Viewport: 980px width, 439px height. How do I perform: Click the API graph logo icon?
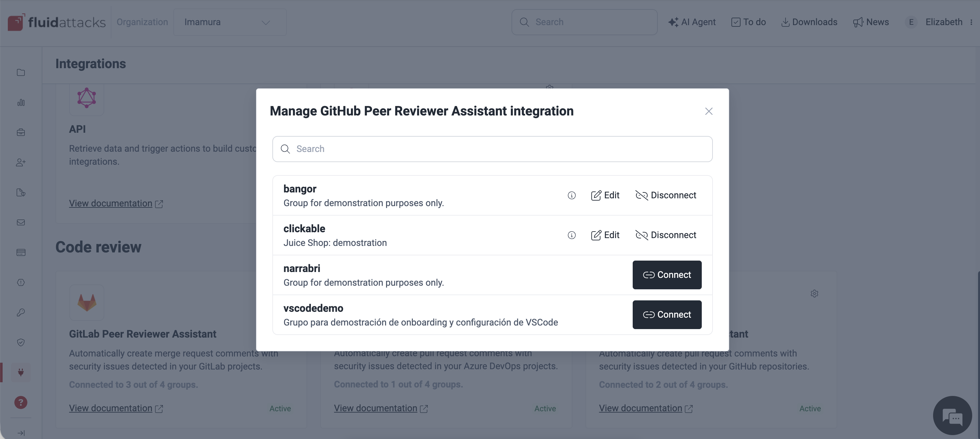click(x=87, y=98)
